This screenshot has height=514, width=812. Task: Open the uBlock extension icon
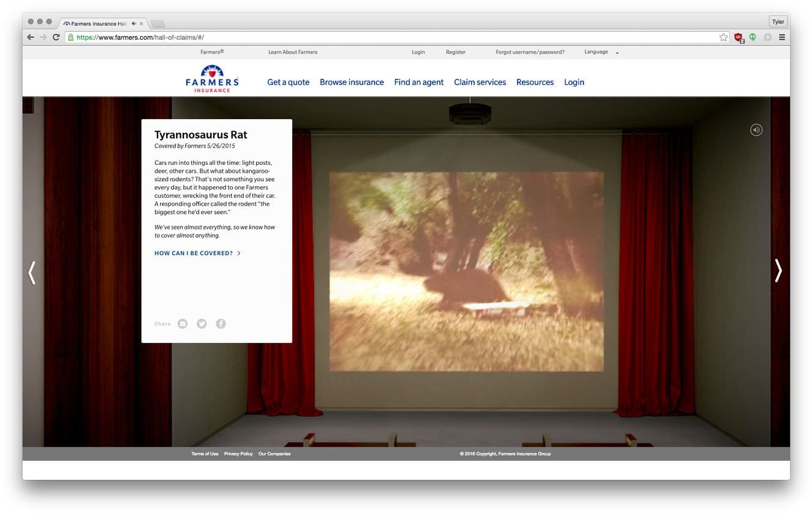739,37
